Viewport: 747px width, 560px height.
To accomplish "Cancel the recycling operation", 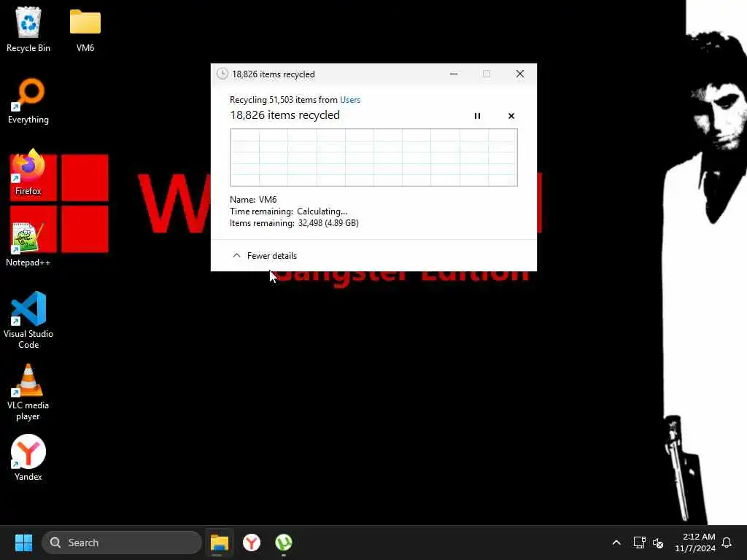I will click(511, 116).
